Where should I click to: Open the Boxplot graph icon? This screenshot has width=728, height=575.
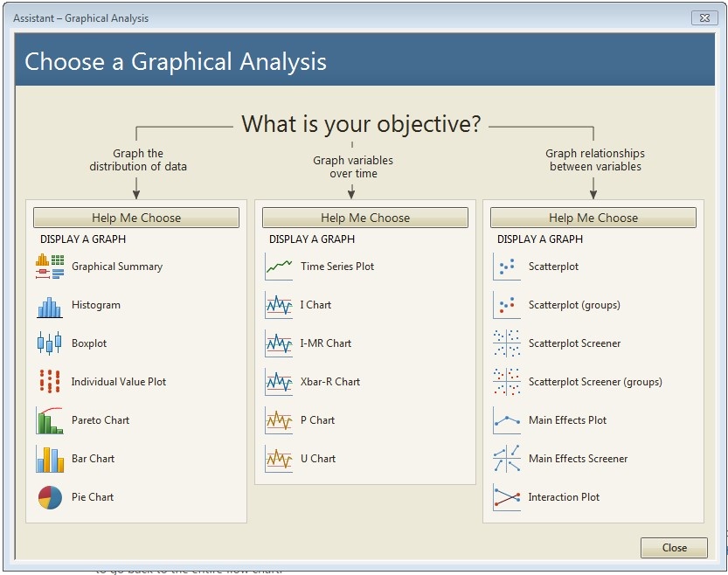click(50, 343)
